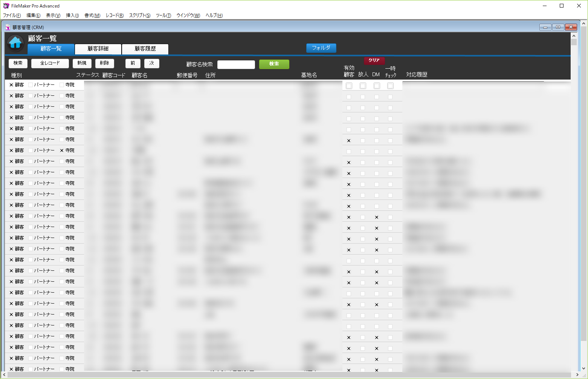
Task: Open the 顧客詳細 tab
Action: click(98, 49)
